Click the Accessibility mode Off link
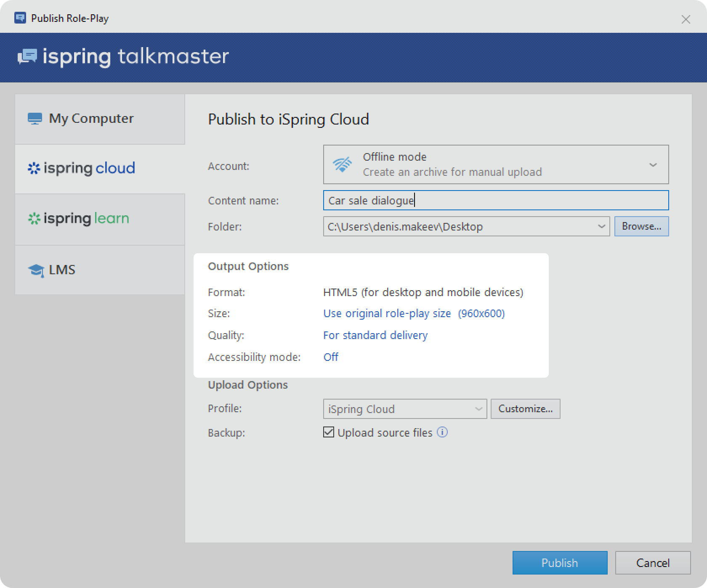The image size is (707, 588). click(331, 357)
